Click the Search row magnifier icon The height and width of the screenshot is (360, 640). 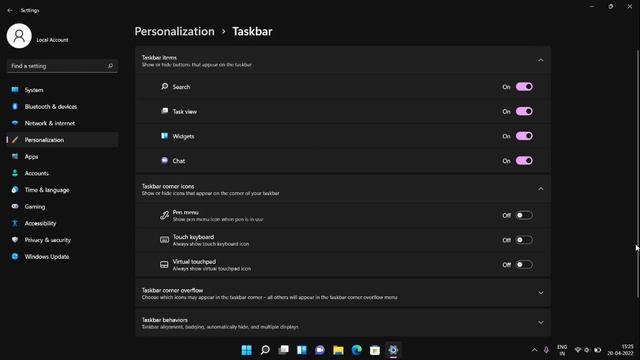164,87
